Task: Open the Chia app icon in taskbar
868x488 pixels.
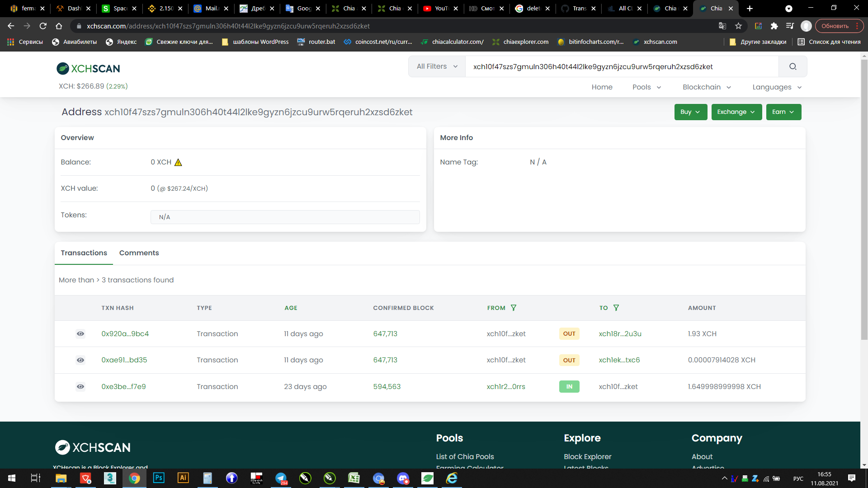Action: [427, 478]
